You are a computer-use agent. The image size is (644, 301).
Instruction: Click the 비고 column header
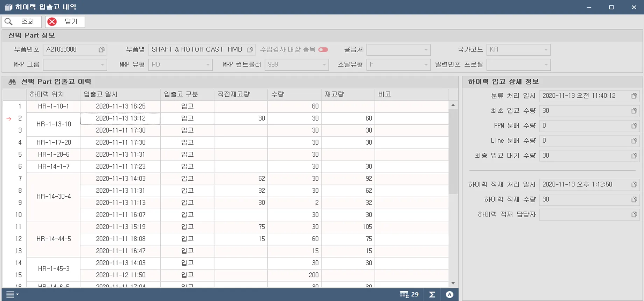coord(412,95)
